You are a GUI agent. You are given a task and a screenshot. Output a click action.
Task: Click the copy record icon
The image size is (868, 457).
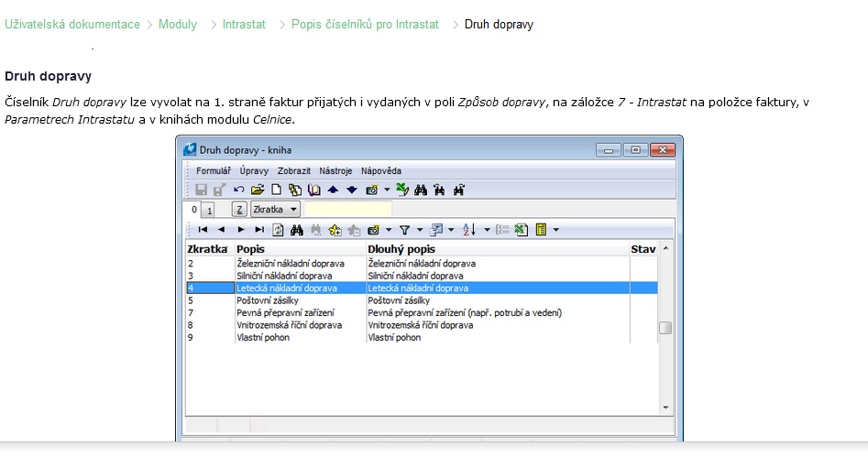(x=295, y=190)
